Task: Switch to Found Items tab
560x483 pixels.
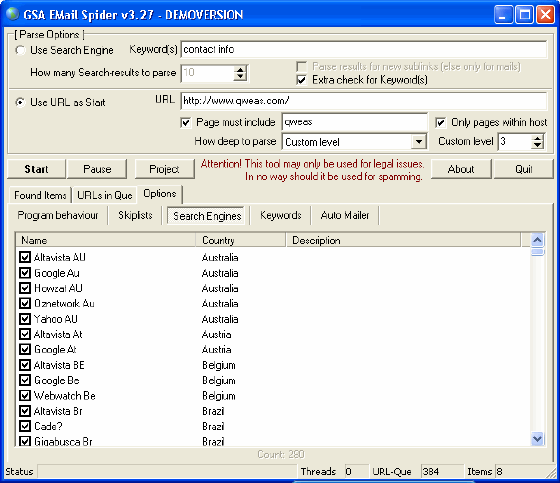Action: pos(40,195)
